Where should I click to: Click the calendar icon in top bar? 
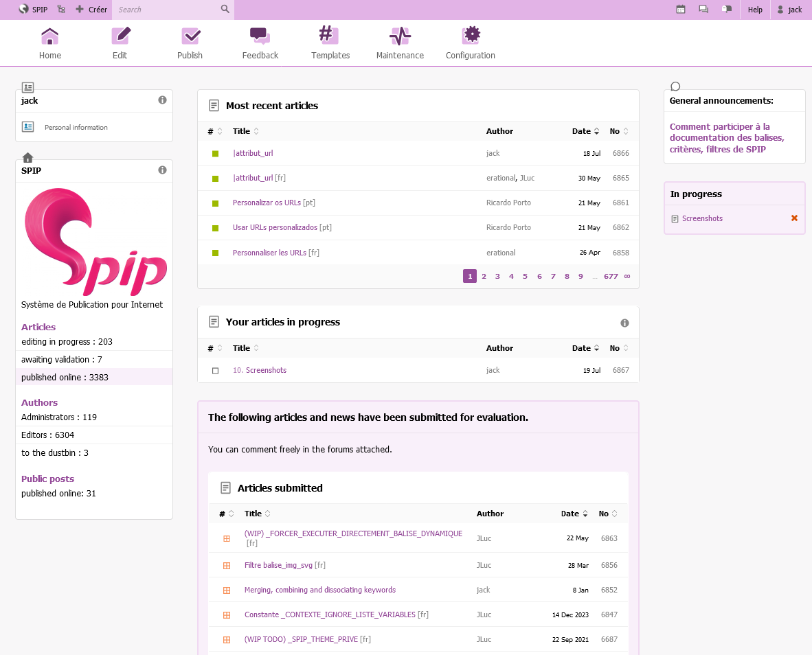[x=681, y=10]
